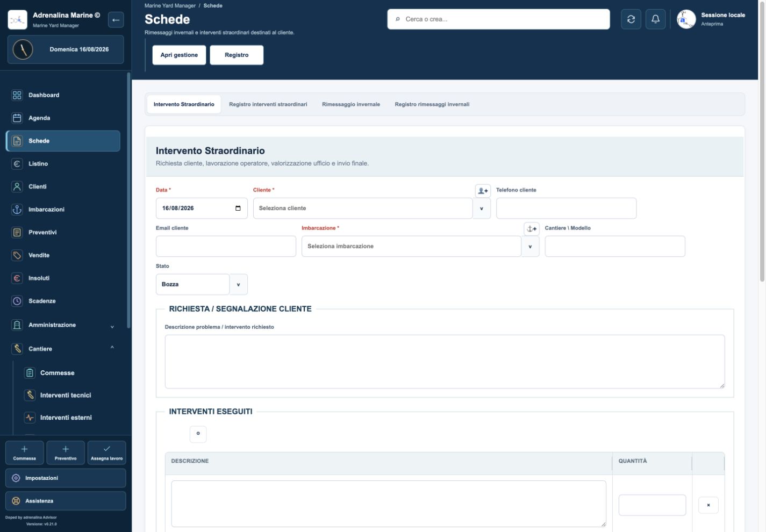The width and height of the screenshot is (766, 532).
Task: Click the Email cliente input field
Action: [x=226, y=247]
